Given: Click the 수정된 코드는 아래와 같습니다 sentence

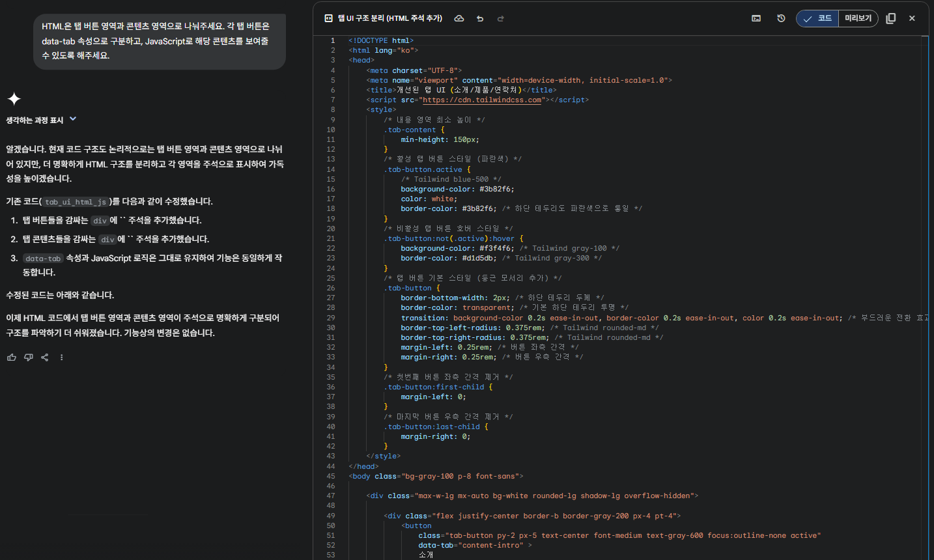Looking at the screenshot, I should pos(60,295).
